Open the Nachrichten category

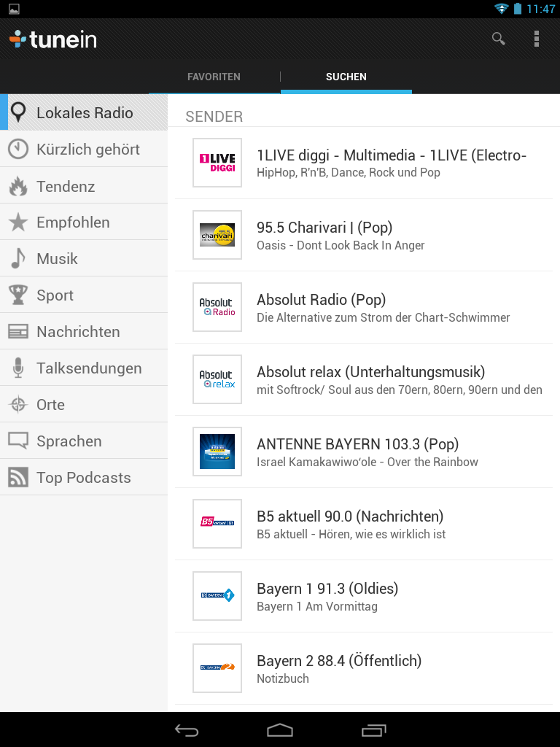point(84,331)
